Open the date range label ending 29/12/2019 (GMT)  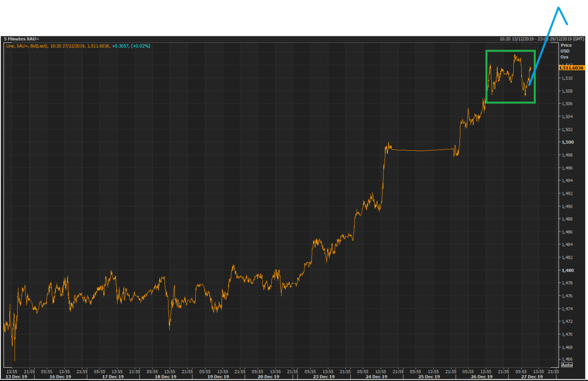click(542, 39)
